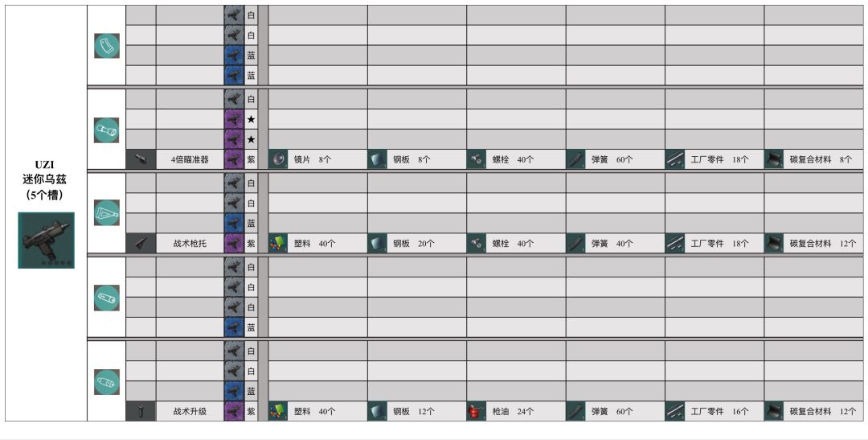The image size is (868, 440).
Task: Select the magazine slot icon
Action: [x=107, y=46]
